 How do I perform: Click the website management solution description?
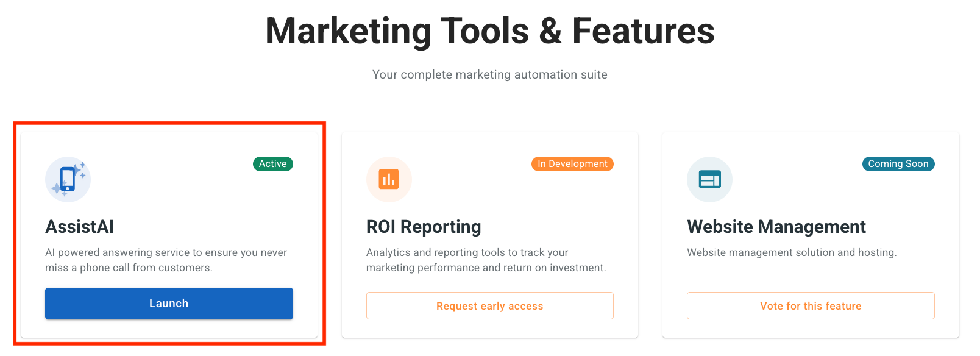pyautogui.click(x=791, y=252)
